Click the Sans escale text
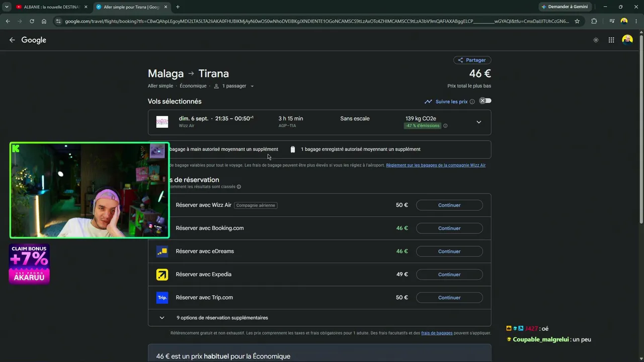Image resolution: width=644 pixels, height=362 pixels. pos(355,119)
